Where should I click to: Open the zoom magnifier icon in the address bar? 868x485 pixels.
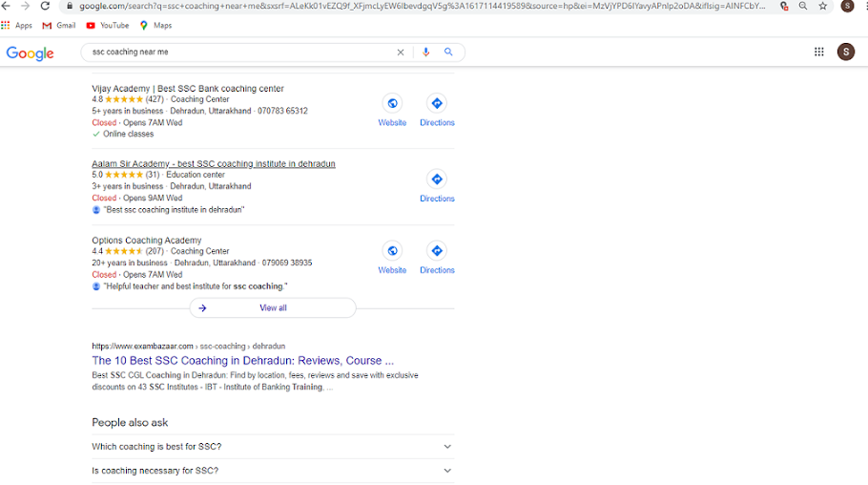coord(803,6)
